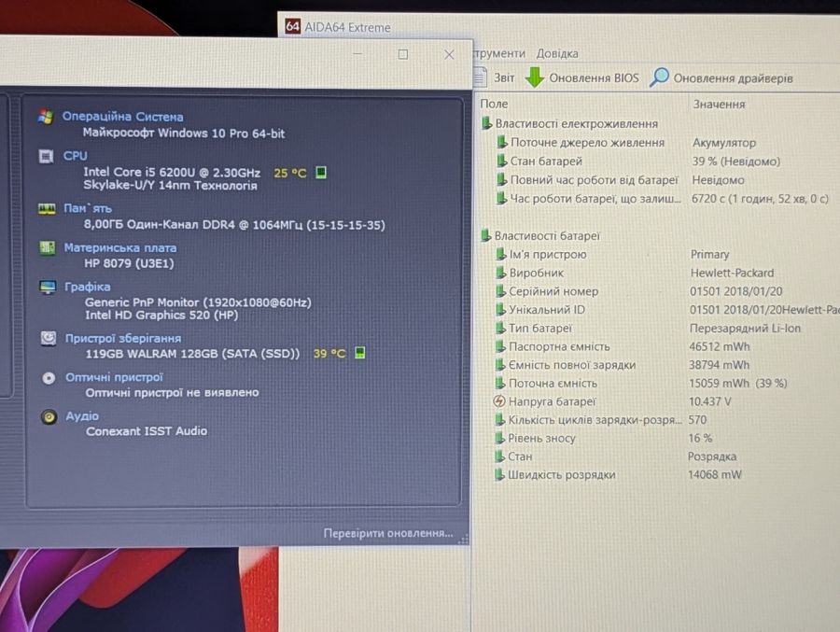Click the Windows flag icon beside Операційна Система
Viewport: 840px width, 632px height.
pyautogui.click(x=46, y=117)
